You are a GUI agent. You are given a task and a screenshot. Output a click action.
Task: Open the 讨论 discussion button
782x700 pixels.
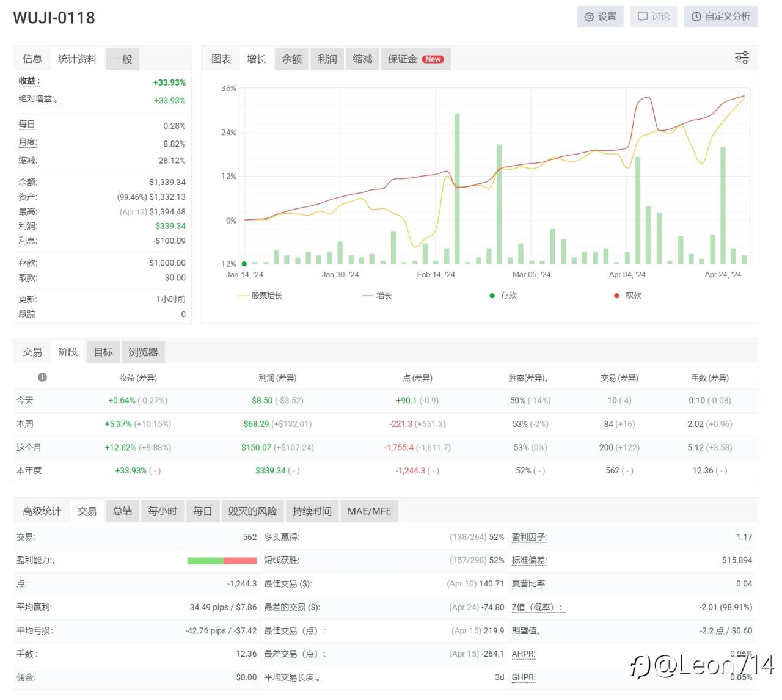654,16
